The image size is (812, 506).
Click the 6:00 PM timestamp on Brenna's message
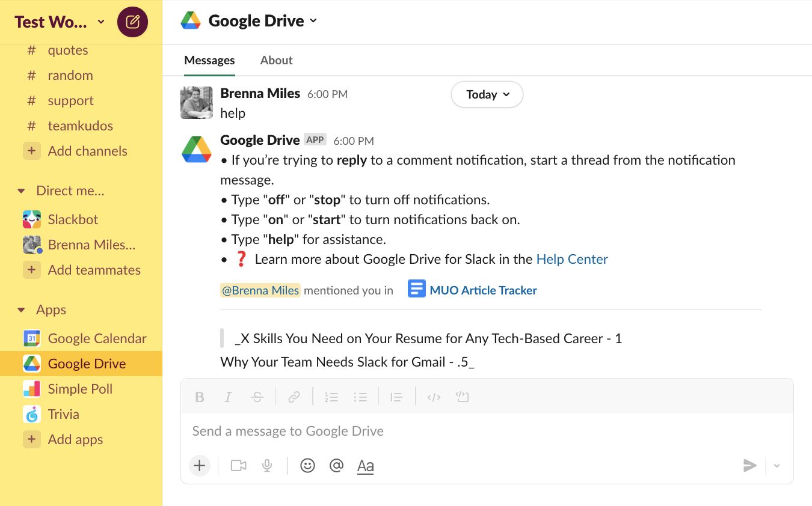pos(327,94)
